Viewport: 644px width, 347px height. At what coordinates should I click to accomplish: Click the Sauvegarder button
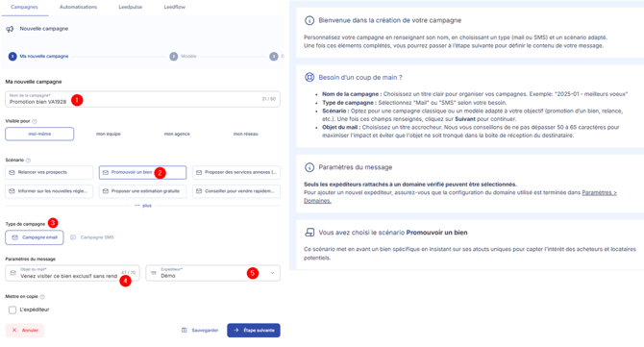[x=200, y=330]
